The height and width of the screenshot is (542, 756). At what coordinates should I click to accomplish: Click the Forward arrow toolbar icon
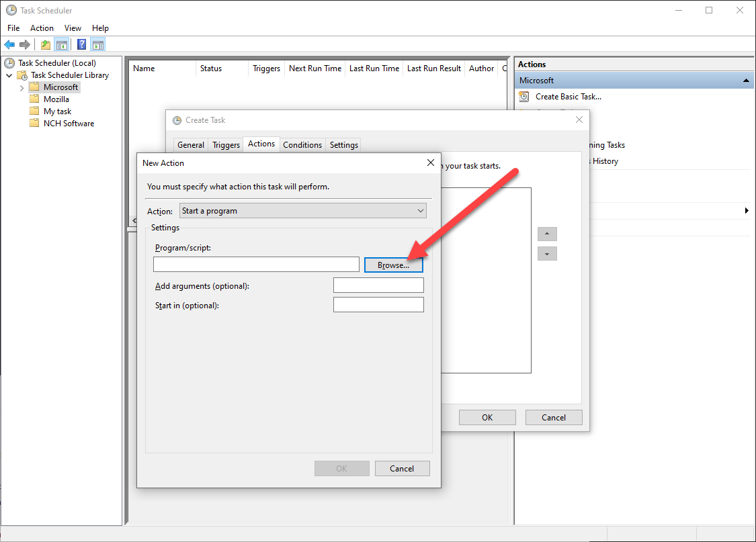coord(25,45)
